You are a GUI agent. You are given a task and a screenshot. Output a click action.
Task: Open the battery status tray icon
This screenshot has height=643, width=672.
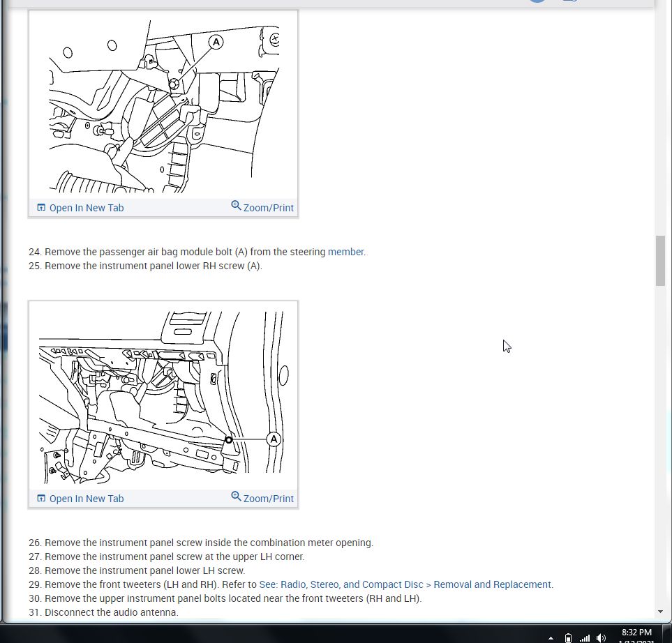(568, 638)
